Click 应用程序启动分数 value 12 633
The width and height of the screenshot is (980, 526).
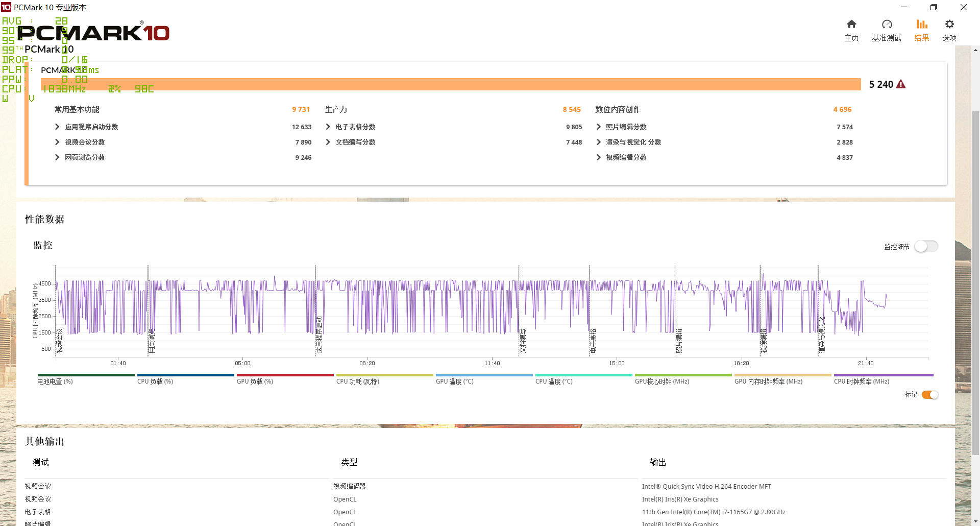pyautogui.click(x=302, y=127)
